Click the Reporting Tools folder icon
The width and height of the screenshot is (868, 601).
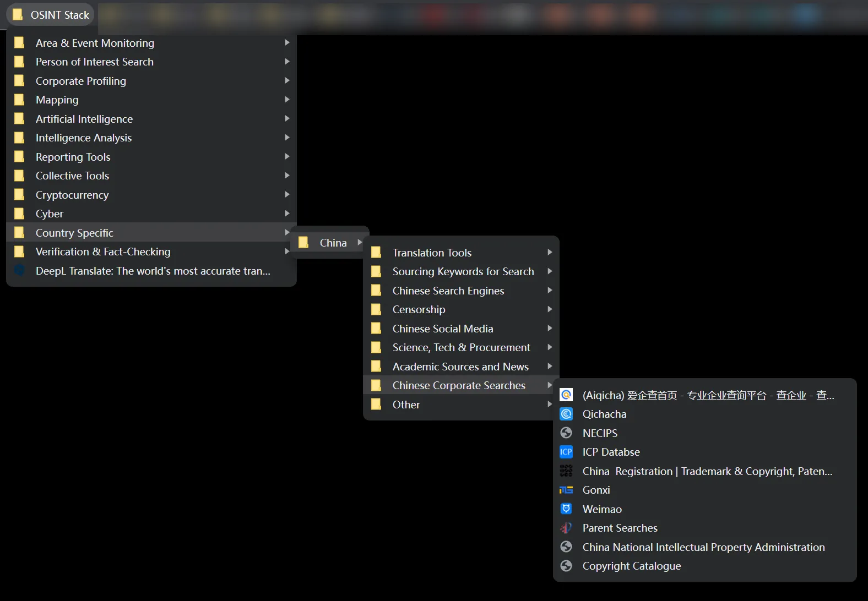pos(19,157)
